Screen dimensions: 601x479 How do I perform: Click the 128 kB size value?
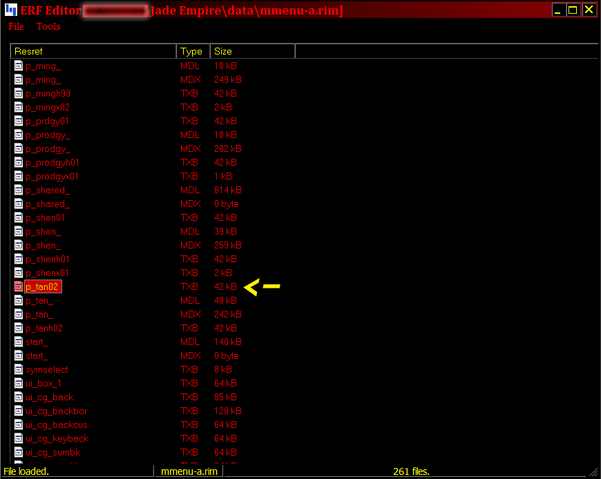[x=228, y=411]
